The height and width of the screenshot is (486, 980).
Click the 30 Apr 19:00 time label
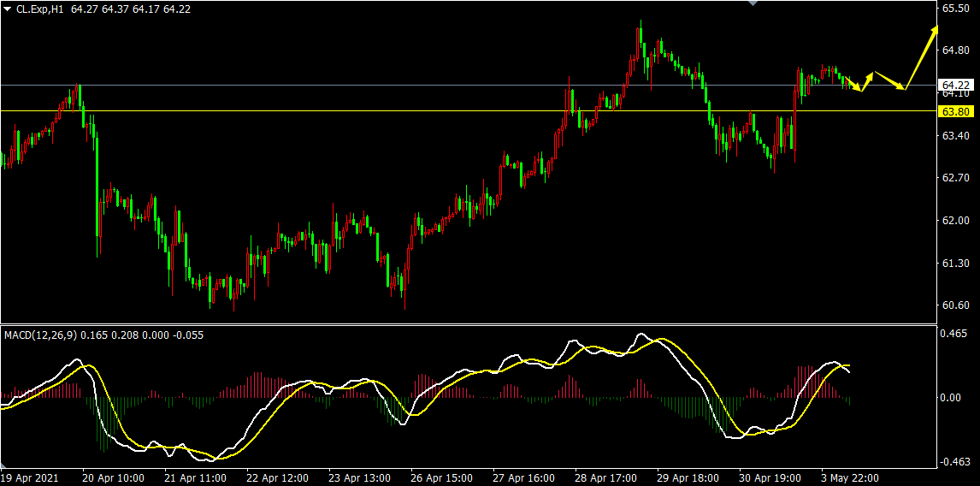[768, 477]
